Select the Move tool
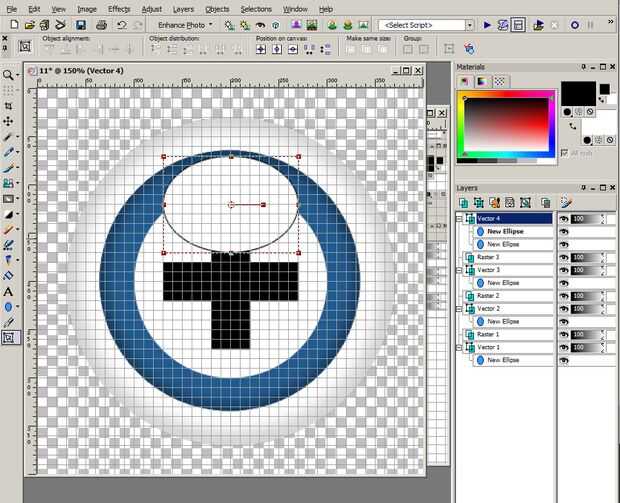 [9, 121]
